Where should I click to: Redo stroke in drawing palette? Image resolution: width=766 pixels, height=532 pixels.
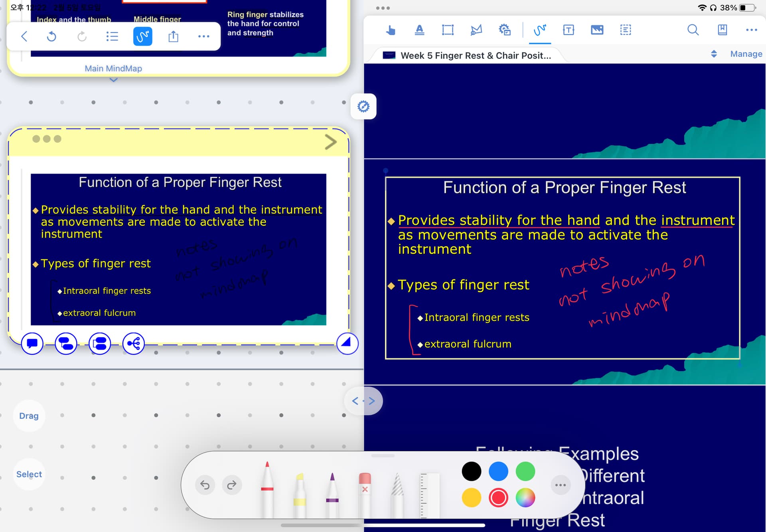click(x=232, y=485)
